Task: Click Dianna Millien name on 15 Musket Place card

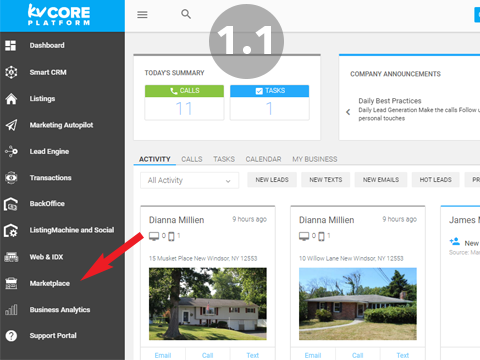Action: coord(176,220)
